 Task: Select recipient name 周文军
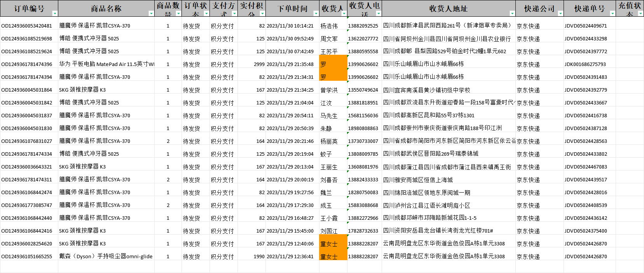[329, 39]
